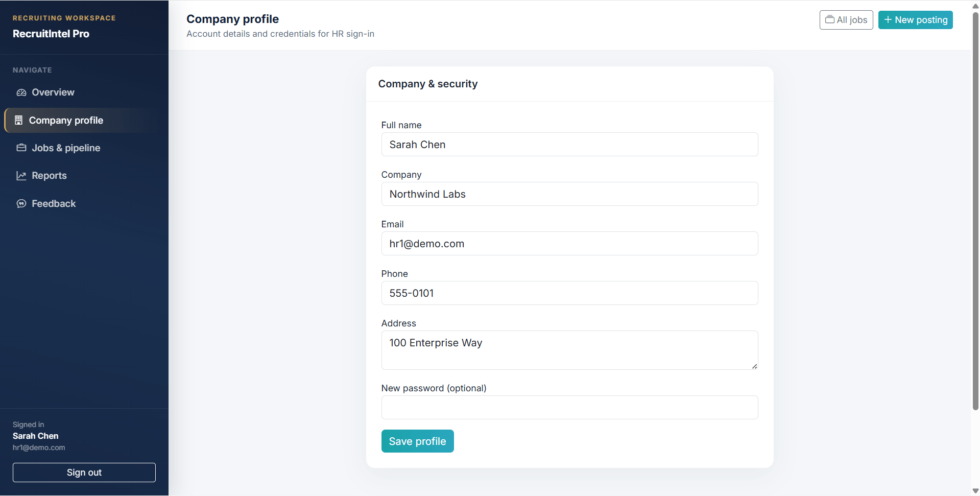Viewport: 980px width, 496px height.
Task: Sign out of the account
Action: point(84,473)
